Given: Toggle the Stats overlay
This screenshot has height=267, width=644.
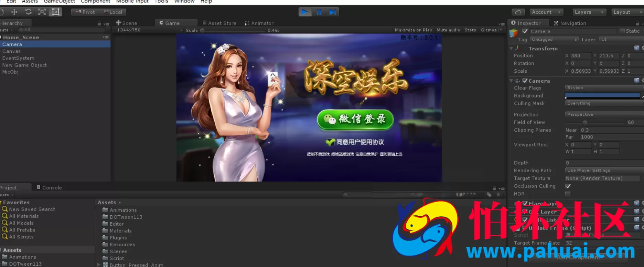Looking at the screenshot, I should click(x=470, y=30).
